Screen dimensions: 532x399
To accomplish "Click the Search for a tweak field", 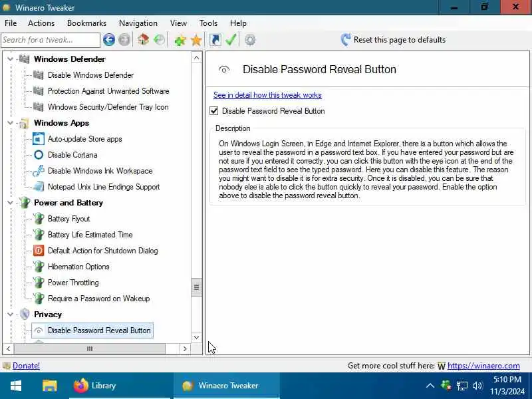I will point(51,40).
